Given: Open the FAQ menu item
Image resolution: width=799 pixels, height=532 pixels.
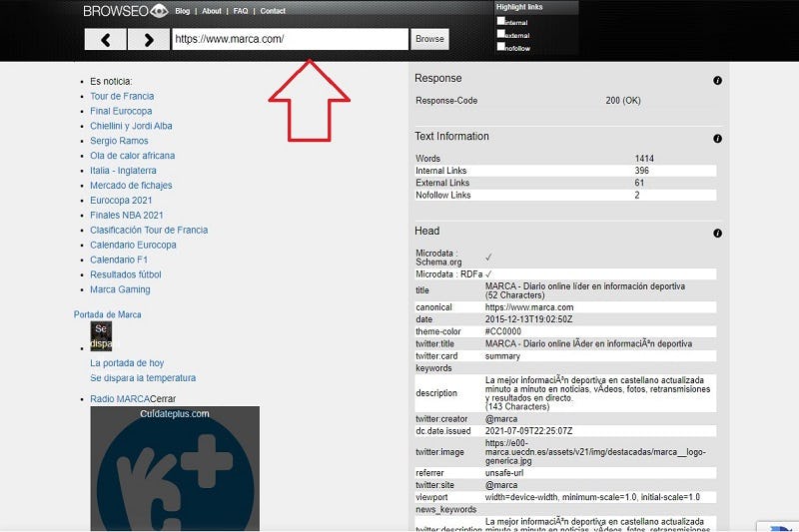Looking at the screenshot, I should [x=241, y=11].
